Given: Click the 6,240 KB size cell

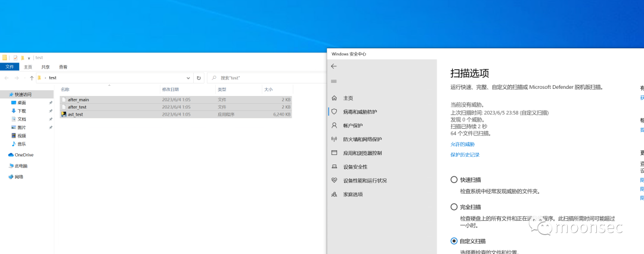Looking at the screenshot, I should click(x=281, y=114).
